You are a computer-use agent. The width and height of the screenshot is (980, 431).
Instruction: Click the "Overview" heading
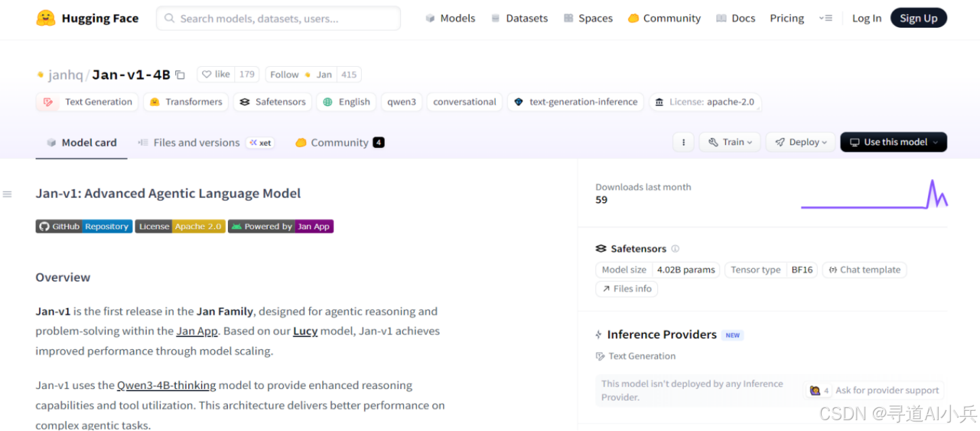coord(63,277)
